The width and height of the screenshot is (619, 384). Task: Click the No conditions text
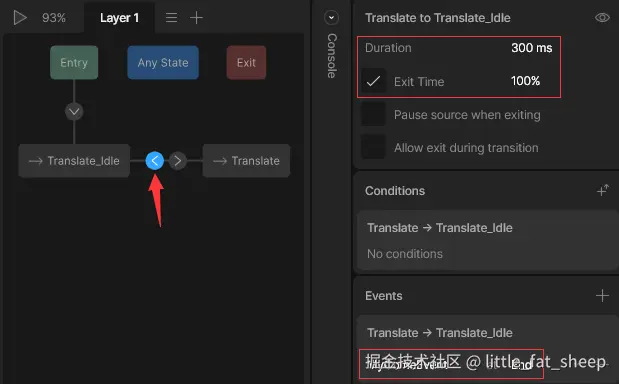(x=405, y=254)
